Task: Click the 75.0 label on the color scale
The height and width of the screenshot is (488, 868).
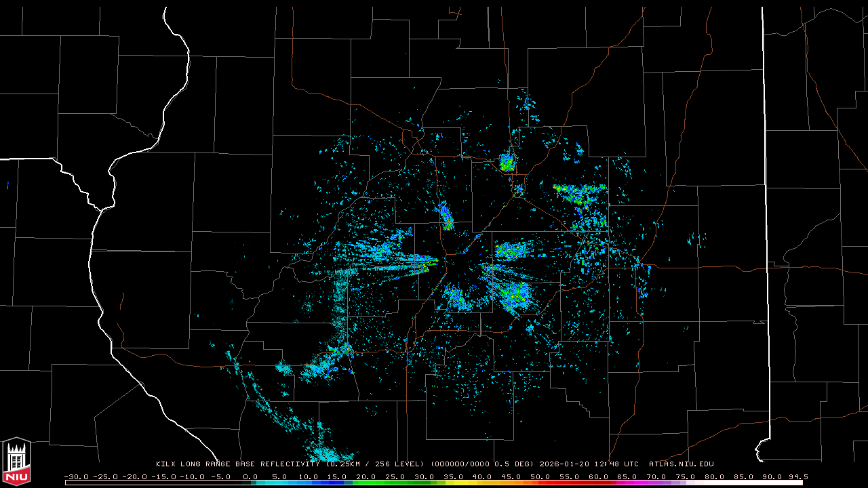Action: click(686, 476)
